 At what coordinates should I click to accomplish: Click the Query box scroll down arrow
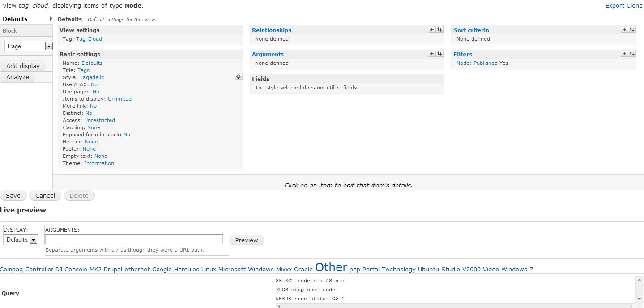coord(638,299)
